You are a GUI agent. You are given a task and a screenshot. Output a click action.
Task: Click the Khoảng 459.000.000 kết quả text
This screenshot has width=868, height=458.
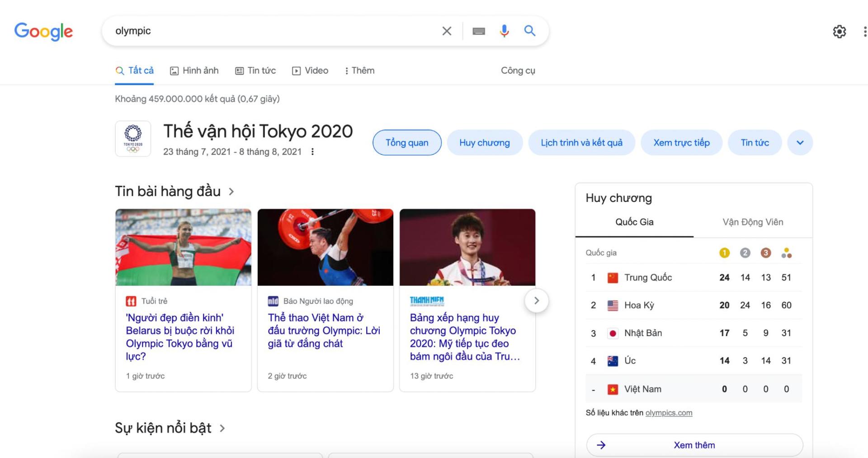coord(197,99)
